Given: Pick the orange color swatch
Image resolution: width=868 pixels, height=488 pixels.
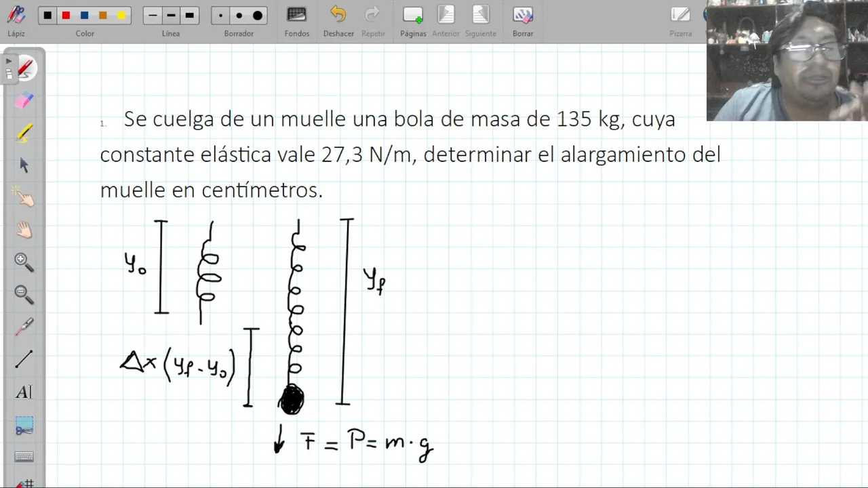Looking at the screenshot, I should [102, 16].
